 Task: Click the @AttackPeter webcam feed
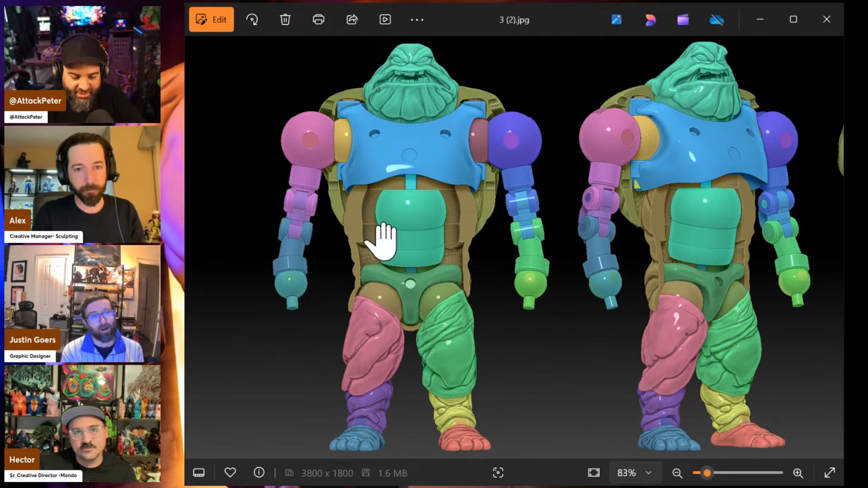(82, 64)
